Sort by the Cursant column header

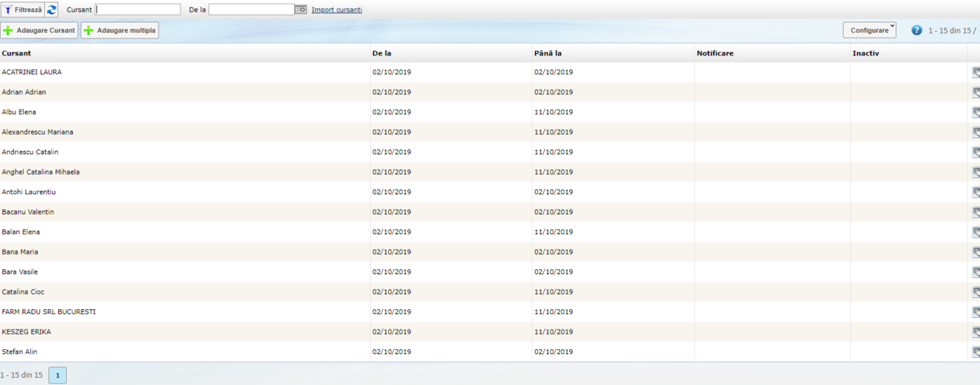(16, 53)
